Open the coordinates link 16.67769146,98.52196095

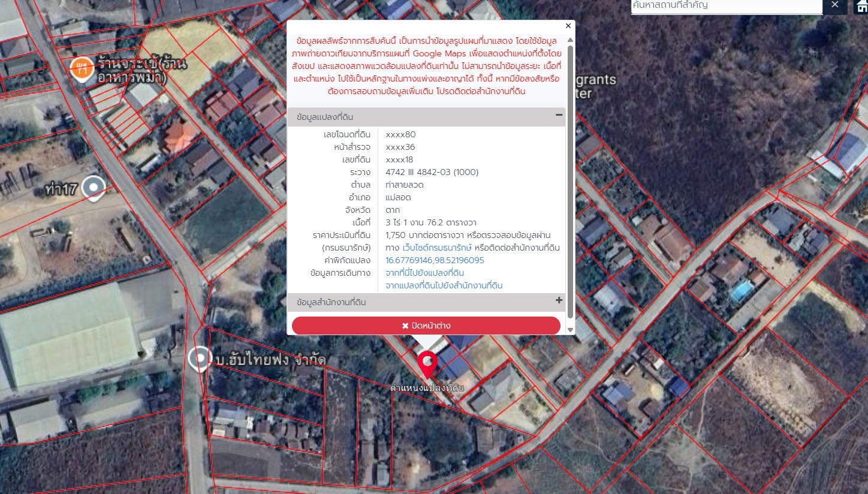(435, 260)
